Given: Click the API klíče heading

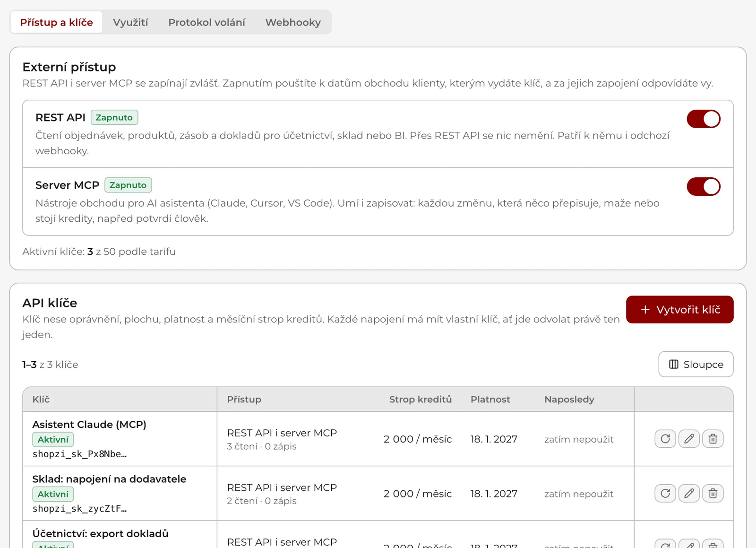Looking at the screenshot, I should click(x=50, y=303).
